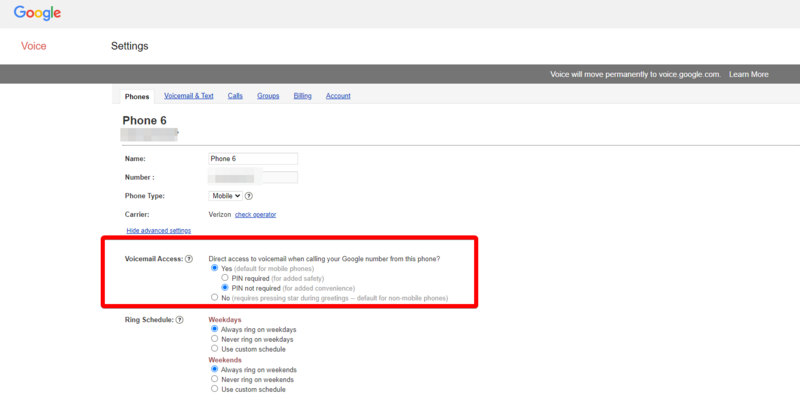Click the Phone 6 heading
Screen dimensions: 800x398
pos(144,121)
